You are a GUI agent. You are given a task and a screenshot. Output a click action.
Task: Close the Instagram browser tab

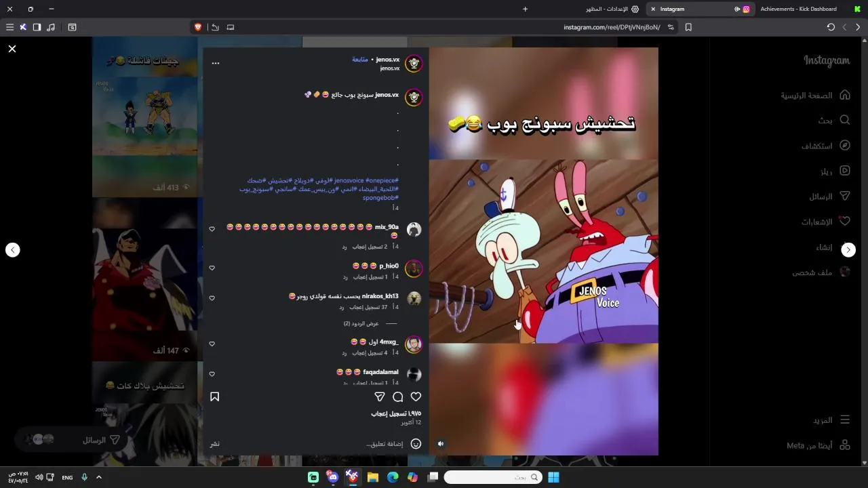pyautogui.click(x=654, y=9)
